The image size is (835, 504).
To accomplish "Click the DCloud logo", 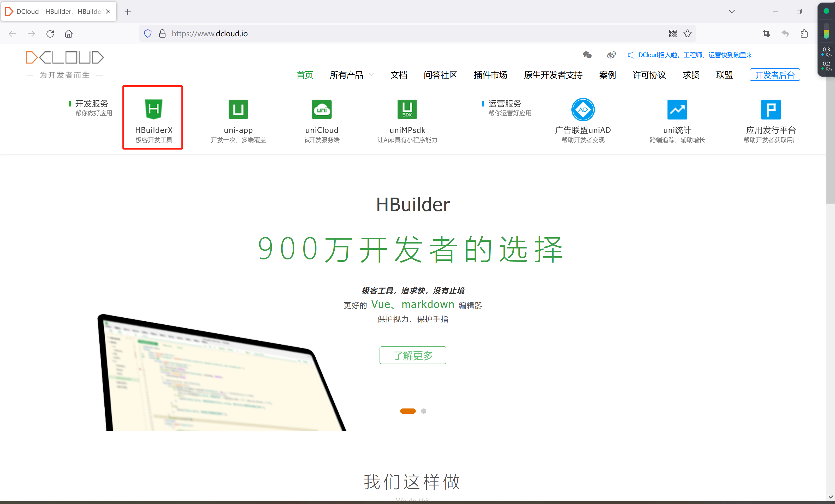I will click(65, 58).
